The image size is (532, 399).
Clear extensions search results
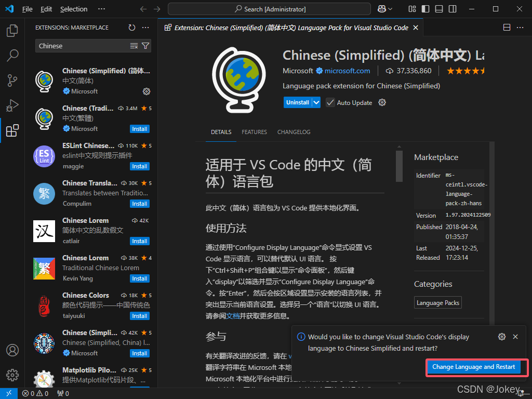pyautogui.click(x=134, y=46)
